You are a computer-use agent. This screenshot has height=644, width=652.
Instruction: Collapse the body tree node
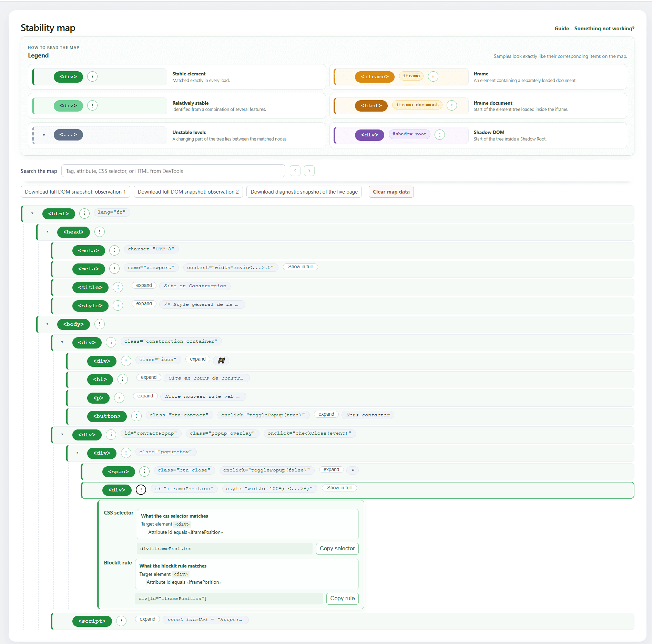[48, 324]
